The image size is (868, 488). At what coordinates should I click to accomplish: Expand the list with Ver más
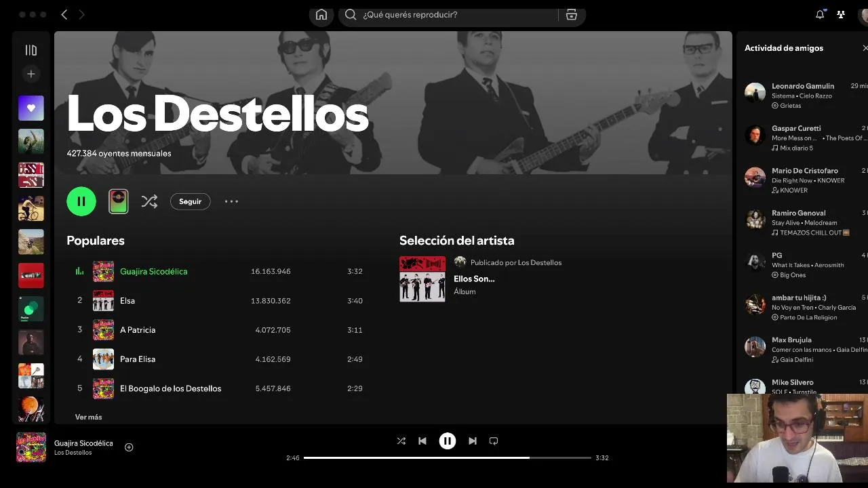[x=88, y=417]
